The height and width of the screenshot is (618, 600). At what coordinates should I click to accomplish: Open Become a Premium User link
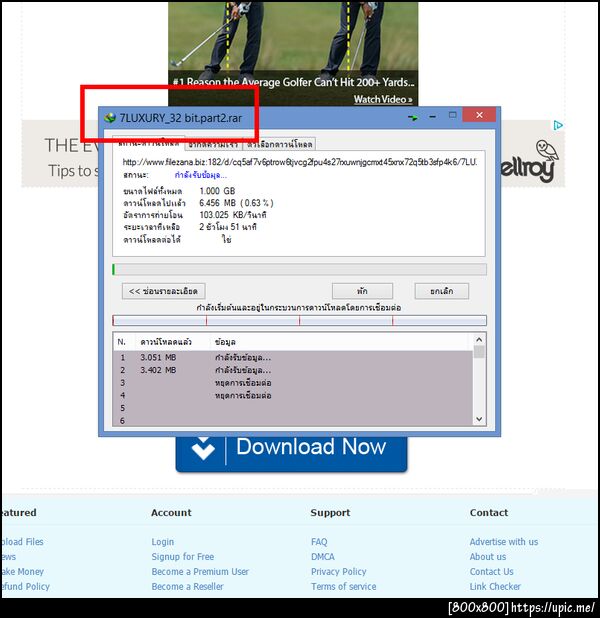[200, 571]
